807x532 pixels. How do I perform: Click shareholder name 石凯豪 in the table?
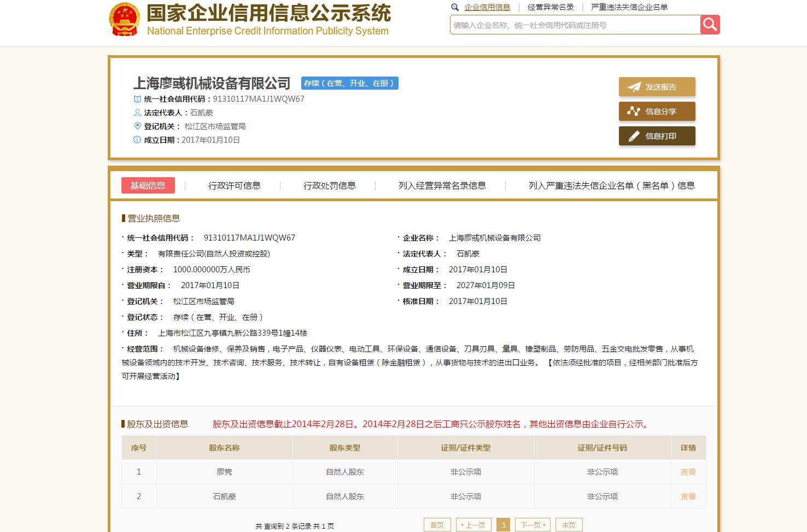224,496
